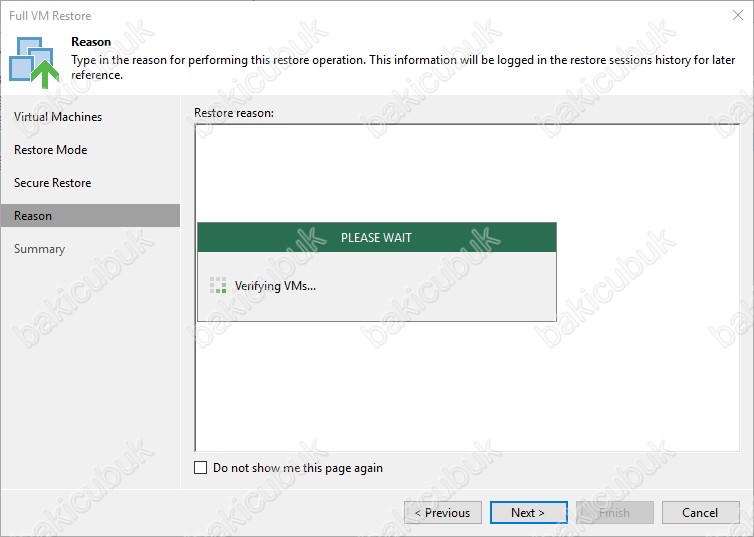This screenshot has height=537, width=754.
Task: Focus the Restore reason text box
Action: pyautogui.click(x=467, y=287)
